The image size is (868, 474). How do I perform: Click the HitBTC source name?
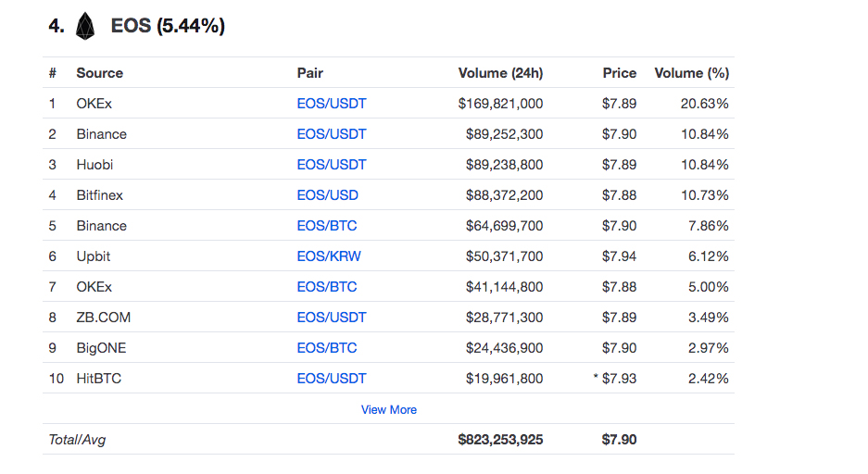(98, 379)
